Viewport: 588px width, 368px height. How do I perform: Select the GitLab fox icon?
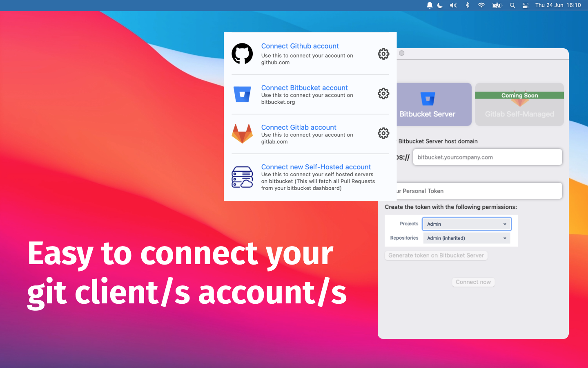coord(242,134)
